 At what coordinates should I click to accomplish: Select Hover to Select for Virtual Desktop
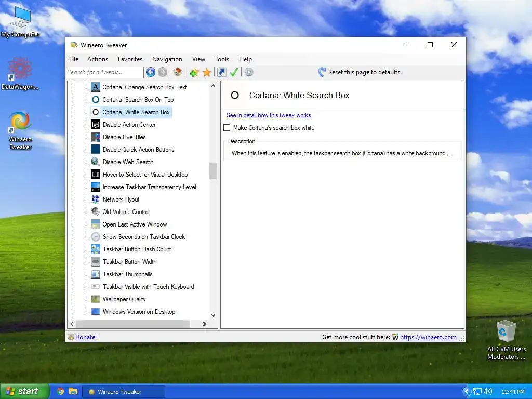145,175
